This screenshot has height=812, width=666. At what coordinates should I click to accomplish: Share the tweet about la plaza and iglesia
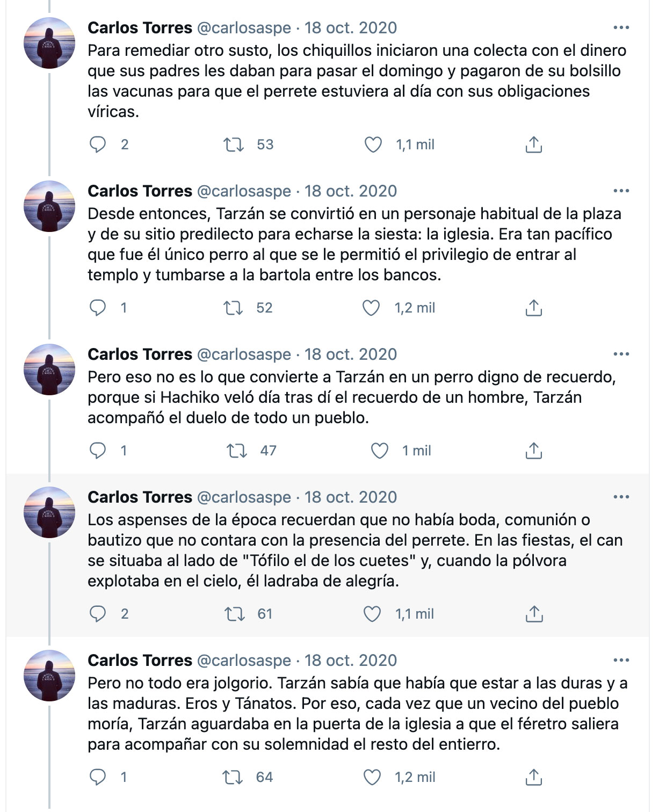[533, 308]
